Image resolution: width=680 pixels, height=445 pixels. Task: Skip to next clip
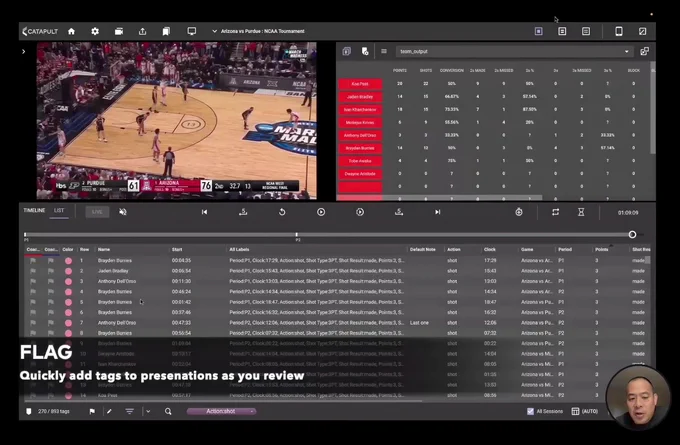click(x=438, y=212)
